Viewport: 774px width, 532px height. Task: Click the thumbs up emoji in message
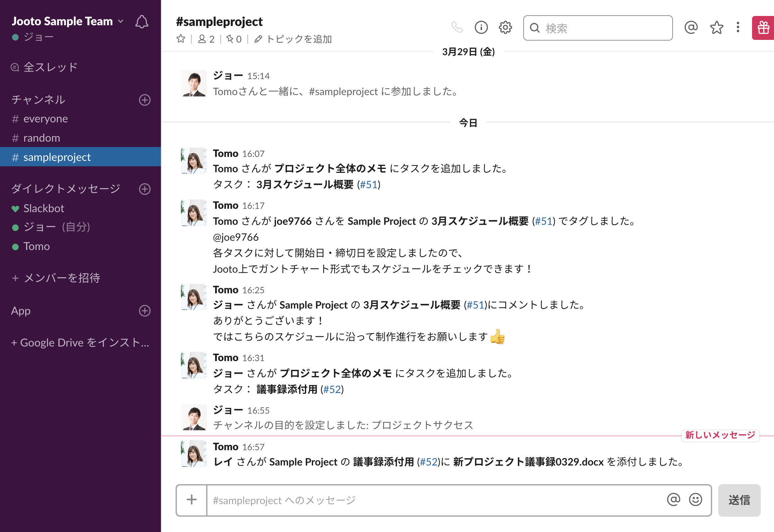[x=497, y=336]
